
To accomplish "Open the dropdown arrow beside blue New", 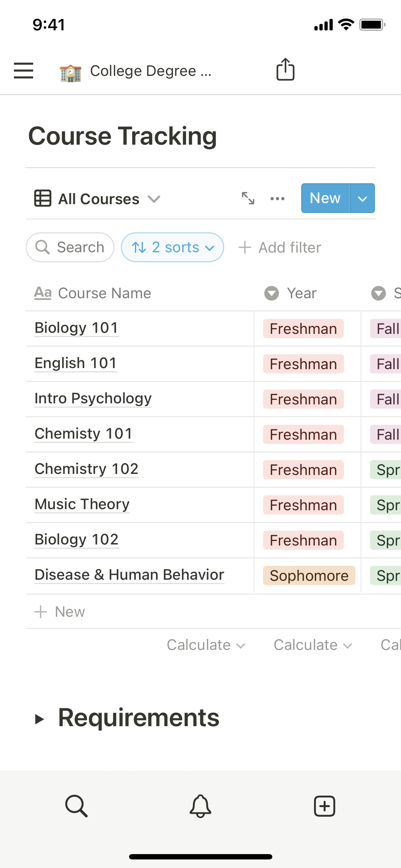I will 363,198.
